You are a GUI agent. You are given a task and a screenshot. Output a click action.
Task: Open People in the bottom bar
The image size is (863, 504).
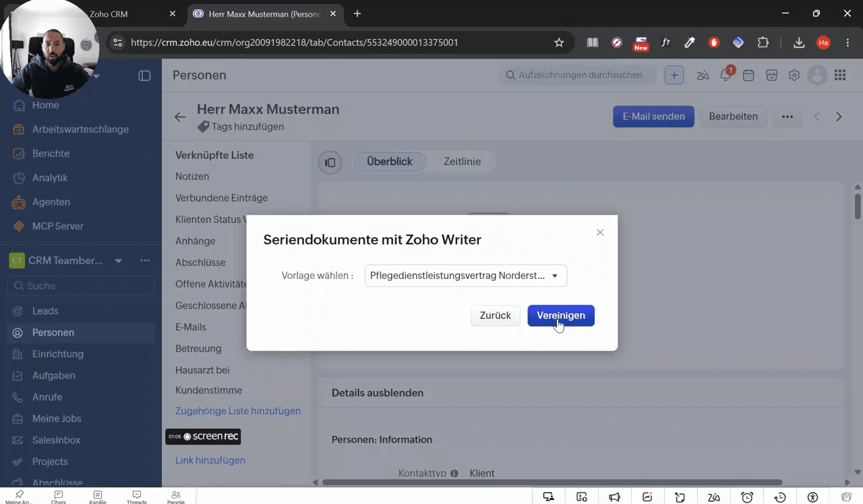pos(176,497)
